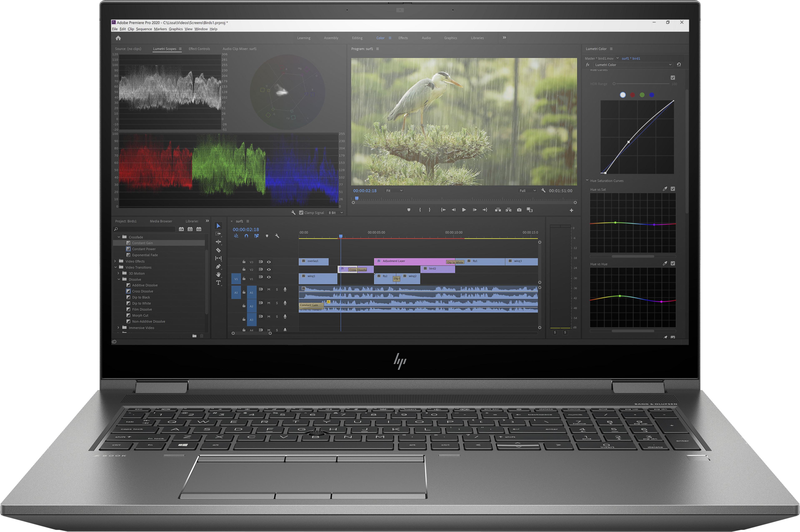The width and height of the screenshot is (800, 532).
Task: Click the blue channel swatch in RGB Curves
Action: (651, 95)
